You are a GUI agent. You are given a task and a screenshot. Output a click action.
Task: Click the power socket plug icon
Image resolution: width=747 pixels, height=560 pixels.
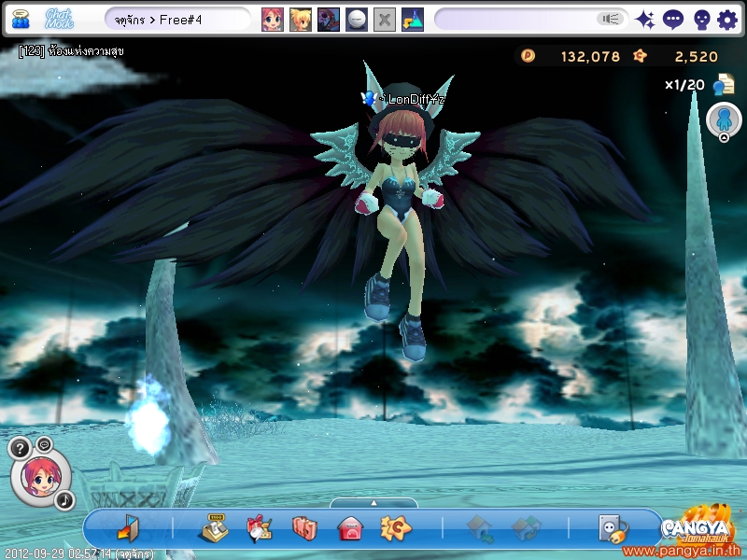click(613, 528)
